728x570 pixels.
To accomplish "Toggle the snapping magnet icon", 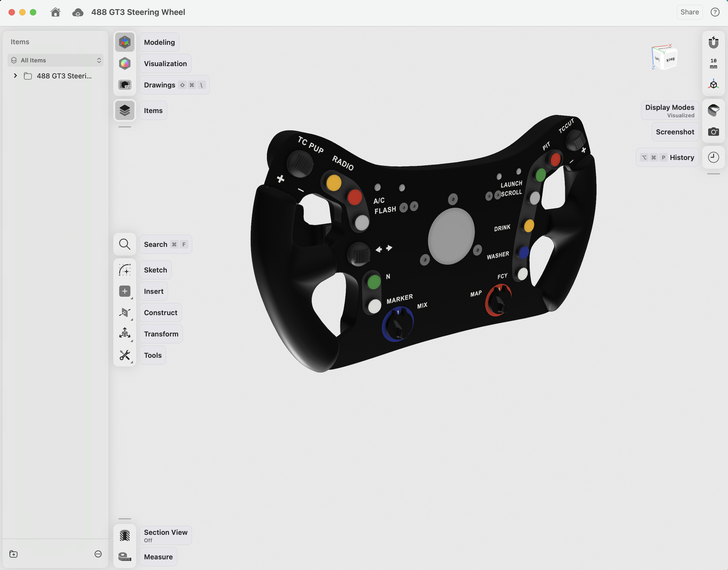I will 713,42.
